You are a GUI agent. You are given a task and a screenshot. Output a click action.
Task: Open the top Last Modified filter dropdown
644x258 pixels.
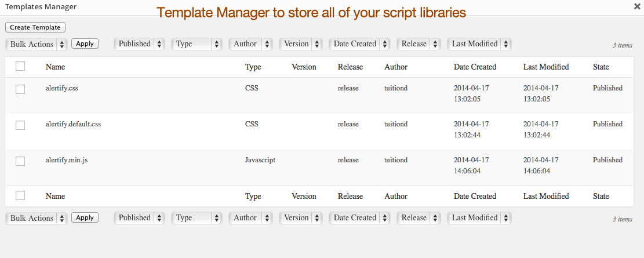point(479,44)
